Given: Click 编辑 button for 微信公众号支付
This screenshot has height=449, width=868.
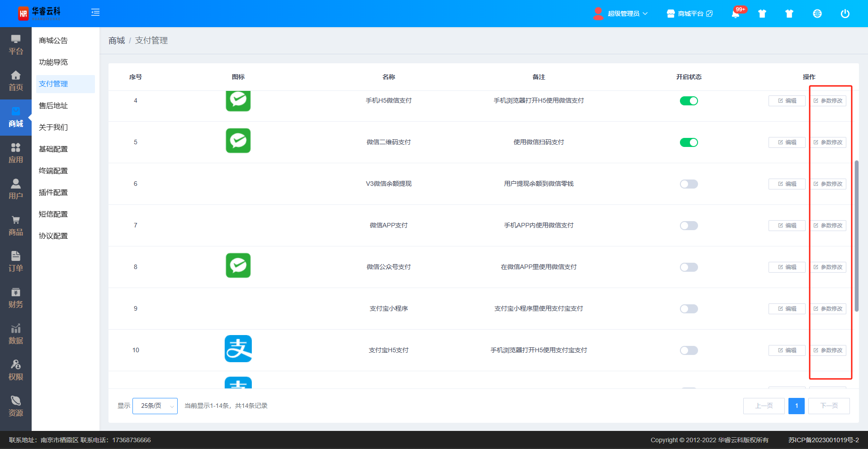Looking at the screenshot, I should (x=787, y=267).
